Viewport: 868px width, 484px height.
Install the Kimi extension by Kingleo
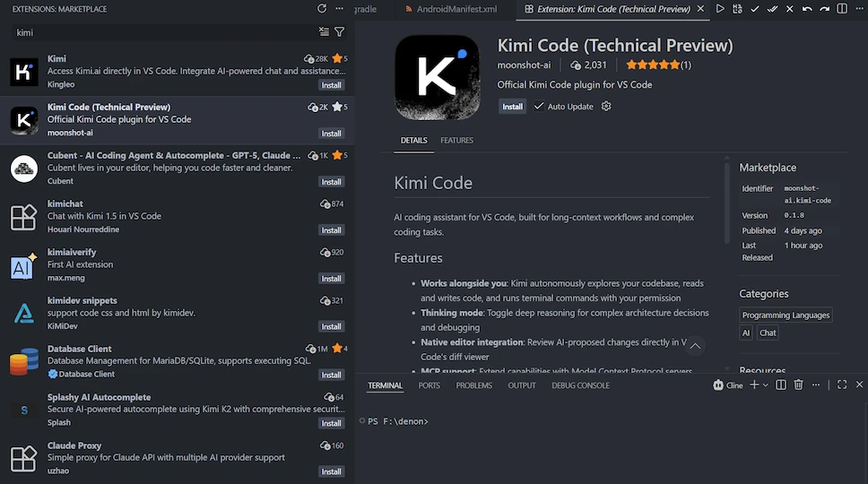(331, 85)
